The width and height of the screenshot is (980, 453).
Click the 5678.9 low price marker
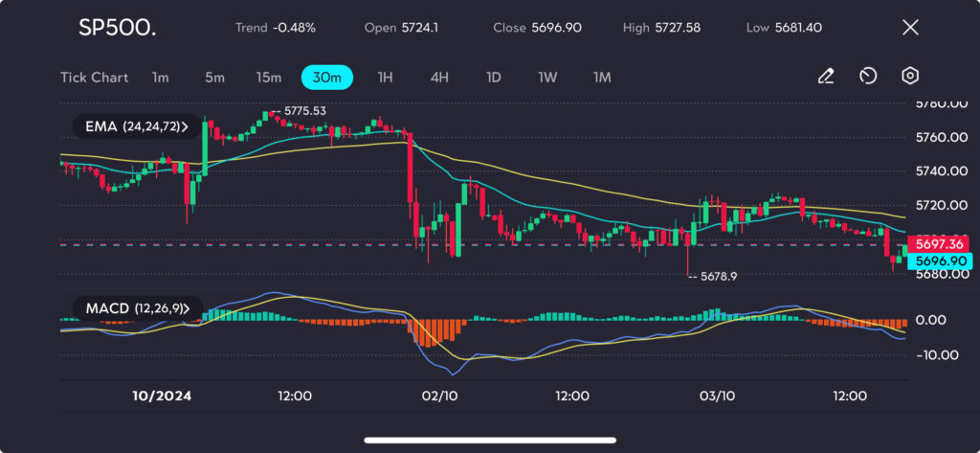718,277
